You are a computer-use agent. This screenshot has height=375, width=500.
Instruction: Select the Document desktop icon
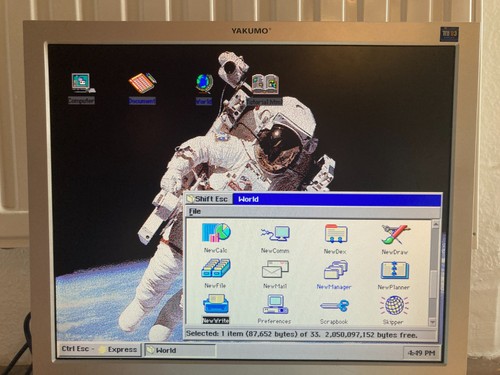[142, 83]
